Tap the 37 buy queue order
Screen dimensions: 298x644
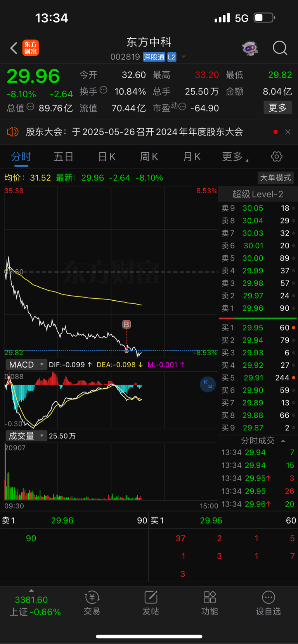pos(180,538)
